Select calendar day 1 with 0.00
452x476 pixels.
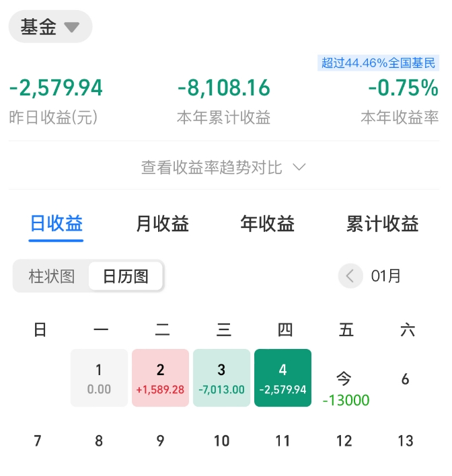(x=99, y=378)
